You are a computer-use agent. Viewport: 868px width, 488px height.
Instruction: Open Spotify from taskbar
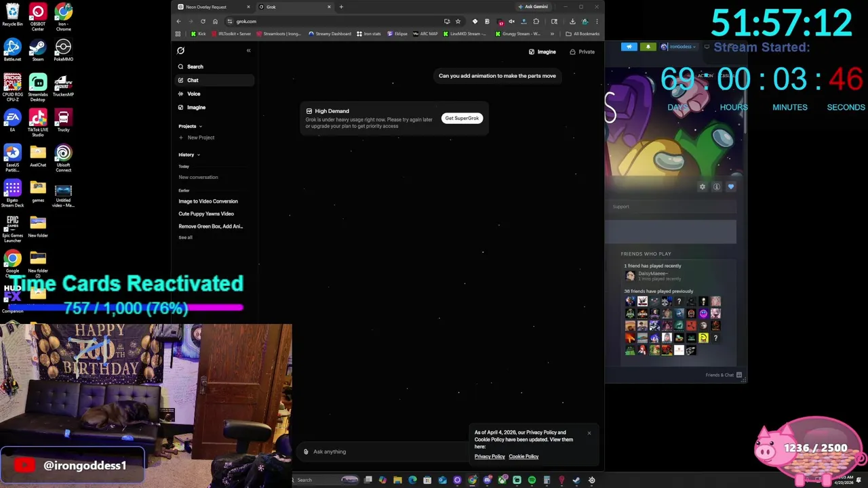click(x=532, y=480)
